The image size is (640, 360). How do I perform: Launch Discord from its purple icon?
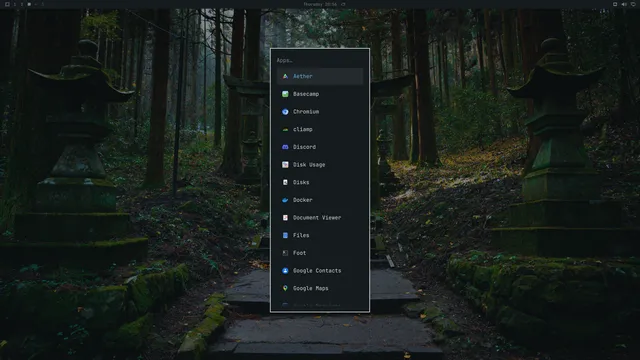[x=285, y=147]
